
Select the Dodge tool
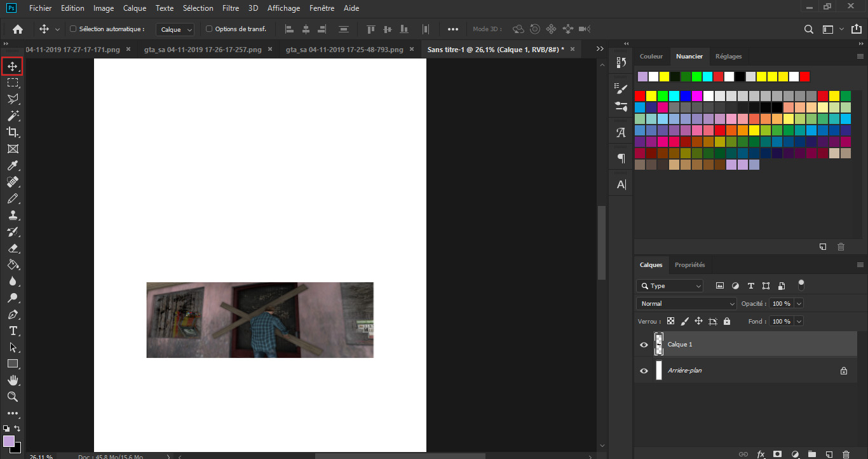pos(12,298)
